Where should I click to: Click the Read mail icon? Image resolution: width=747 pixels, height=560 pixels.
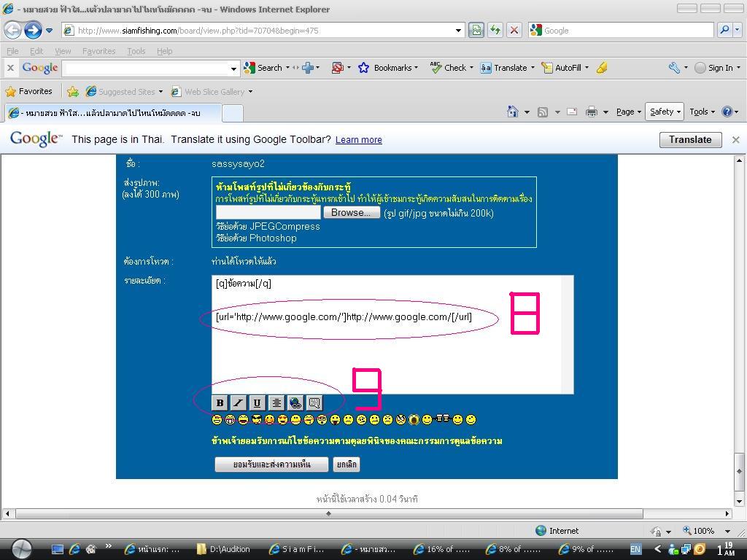[572, 112]
